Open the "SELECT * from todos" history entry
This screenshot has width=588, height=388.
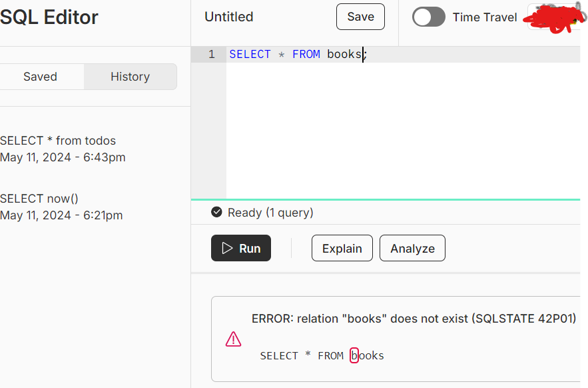(x=58, y=141)
